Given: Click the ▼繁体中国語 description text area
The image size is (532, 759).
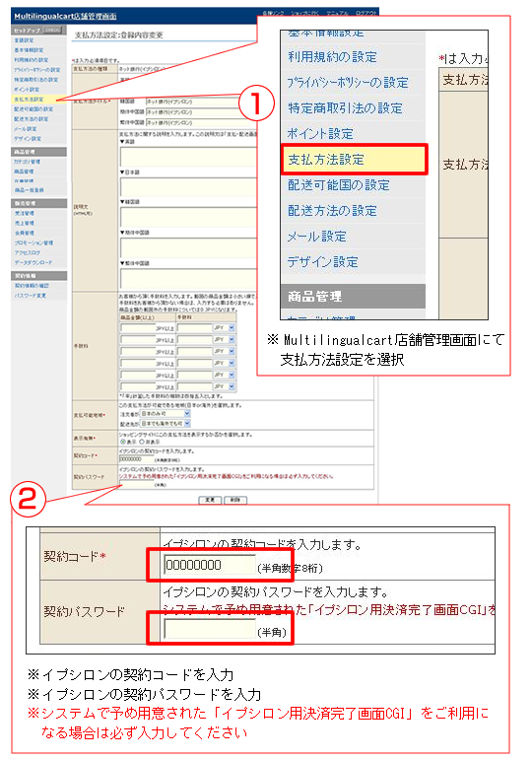Looking at the screenshot, I should point(188,279).
